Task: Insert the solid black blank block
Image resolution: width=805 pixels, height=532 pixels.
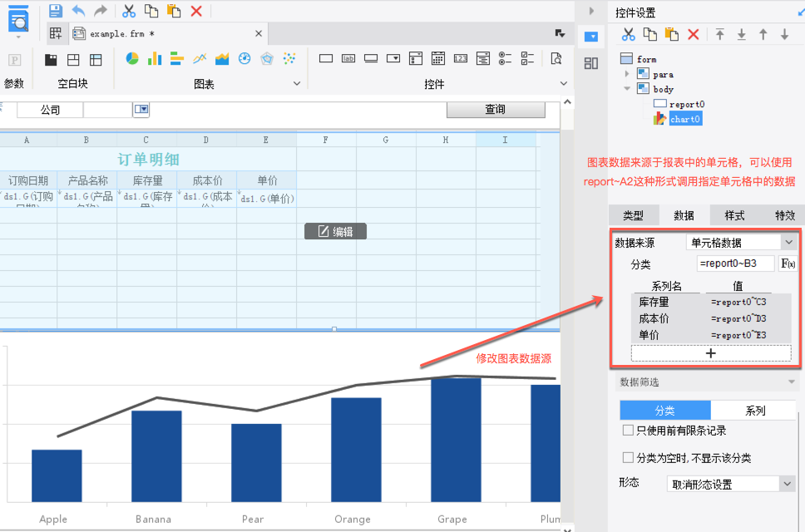Action: (51, 60)
